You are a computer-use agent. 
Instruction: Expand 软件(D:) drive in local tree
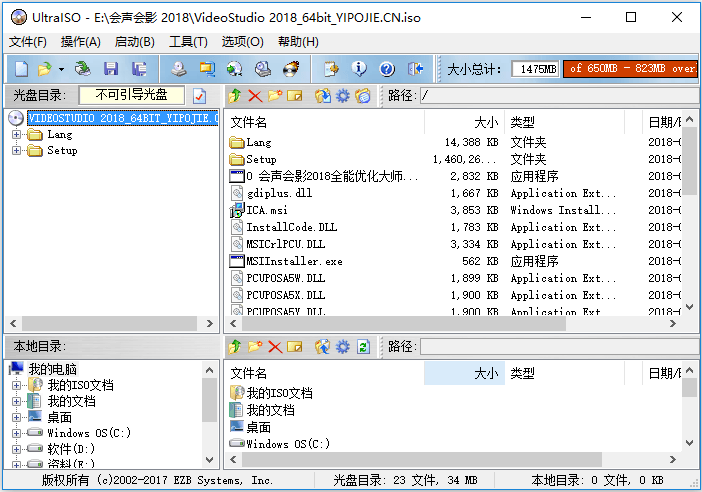[x=16, y=449]
